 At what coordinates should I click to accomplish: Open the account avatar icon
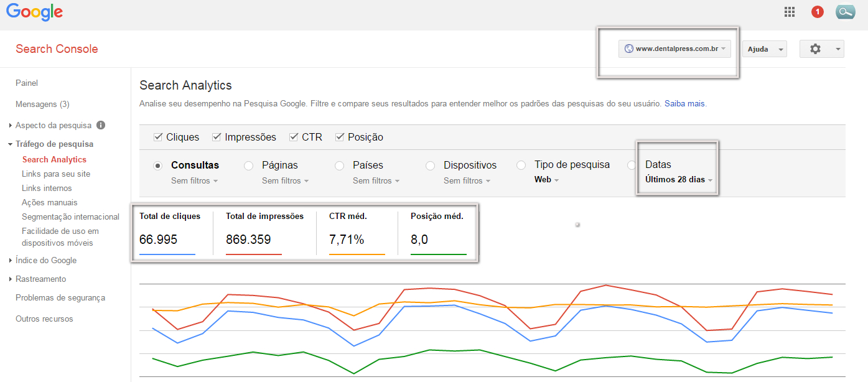click(846, 12)
